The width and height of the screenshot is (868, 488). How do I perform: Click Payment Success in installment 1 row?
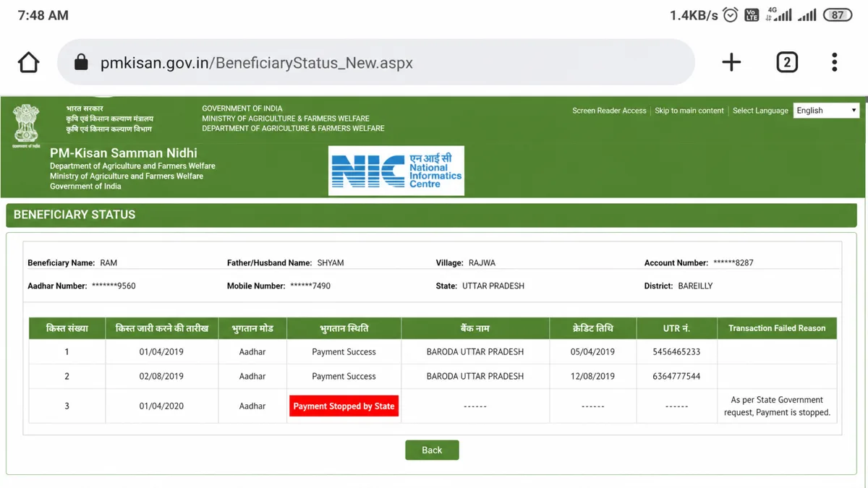click(x=344, y=352)
